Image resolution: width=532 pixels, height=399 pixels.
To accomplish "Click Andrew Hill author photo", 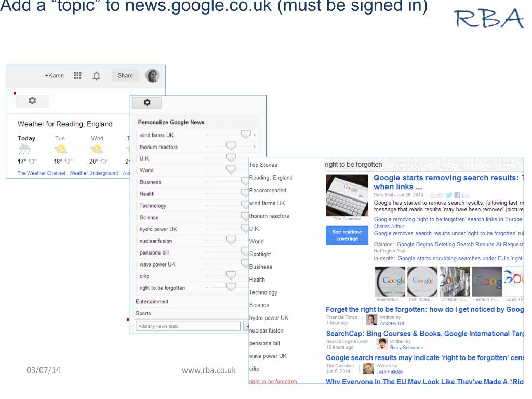I will 371,320.
